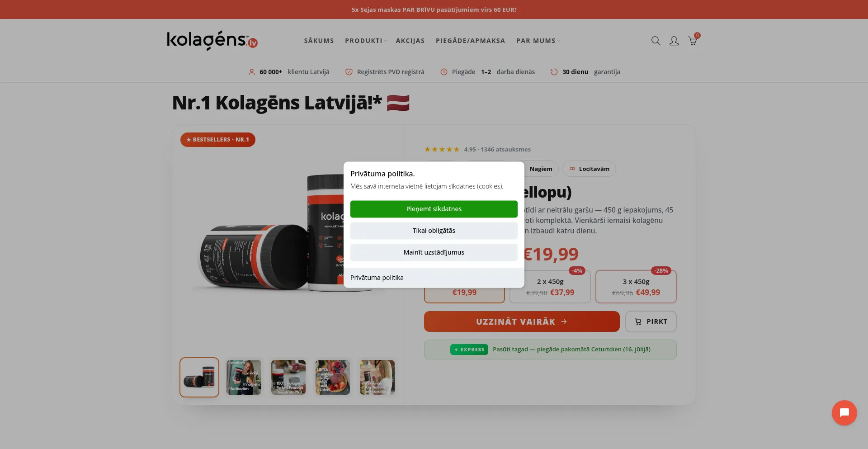This screenshot has height=449, width=868.
Task: Accept cookies with Pieņemt sīkdatnes
Action: tap(434, 209)
